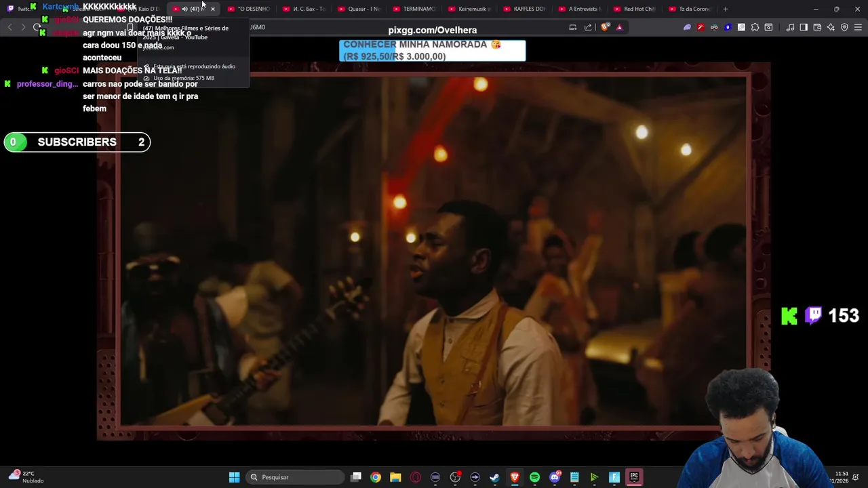Open the Brave Rewards triangle icon
Screen dimensions: 868x488
click(619, 27)
